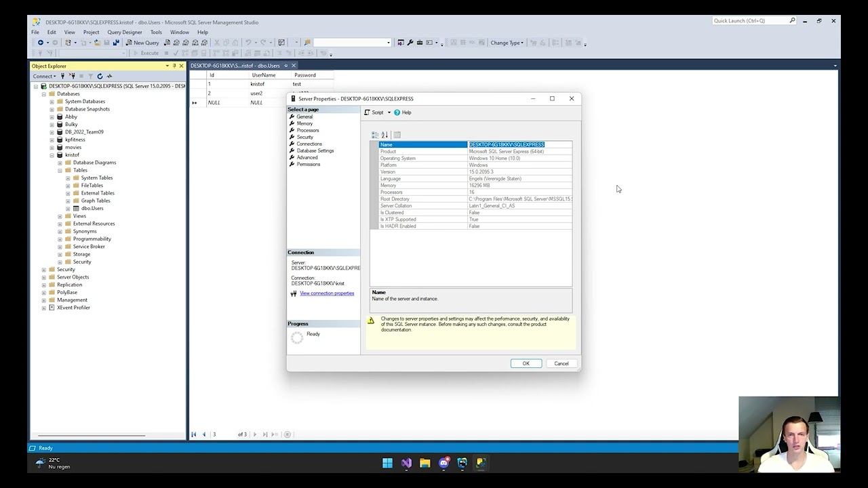868x488 pixels.
Task: Select the Database Settings page
Action: tap(315, 150)
